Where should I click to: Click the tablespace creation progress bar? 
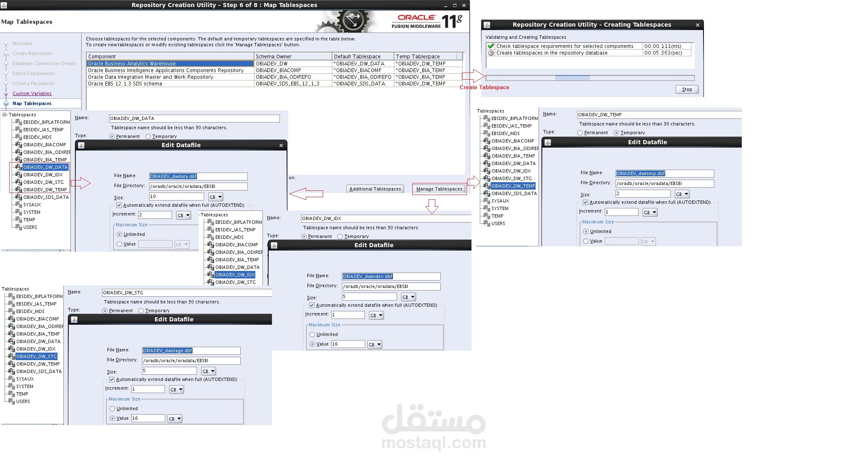point(590,78)
